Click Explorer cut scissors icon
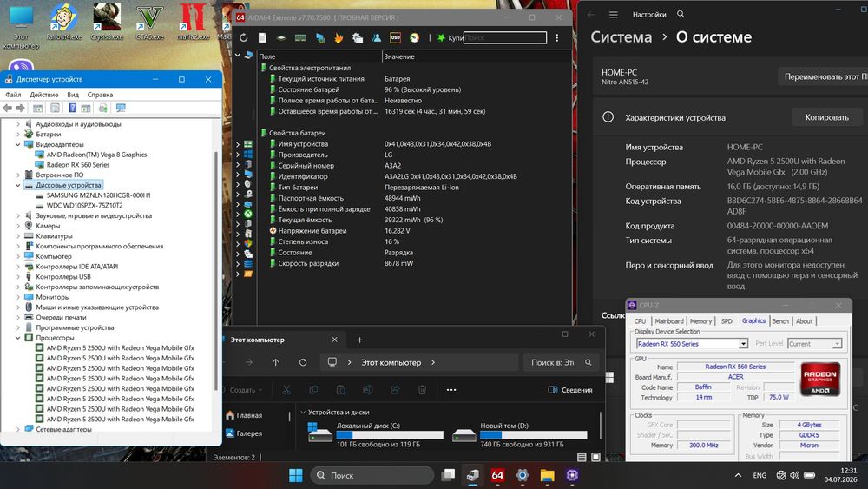This screenshot has width=868, height=489. point(286,390)
